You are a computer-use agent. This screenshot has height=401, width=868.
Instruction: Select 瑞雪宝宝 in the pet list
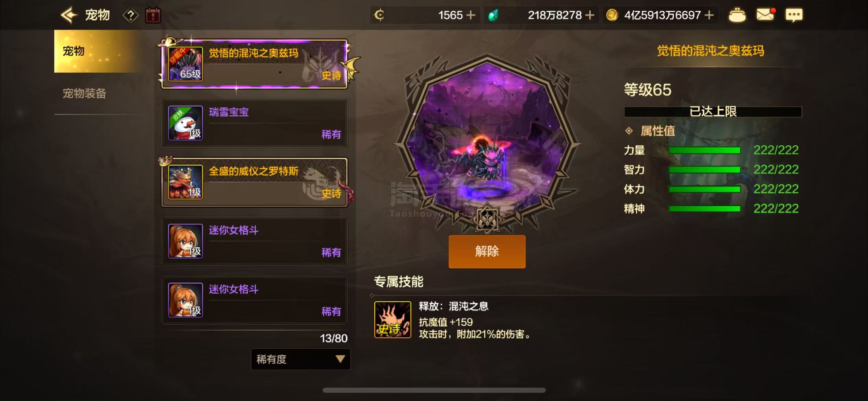point(255,123)
